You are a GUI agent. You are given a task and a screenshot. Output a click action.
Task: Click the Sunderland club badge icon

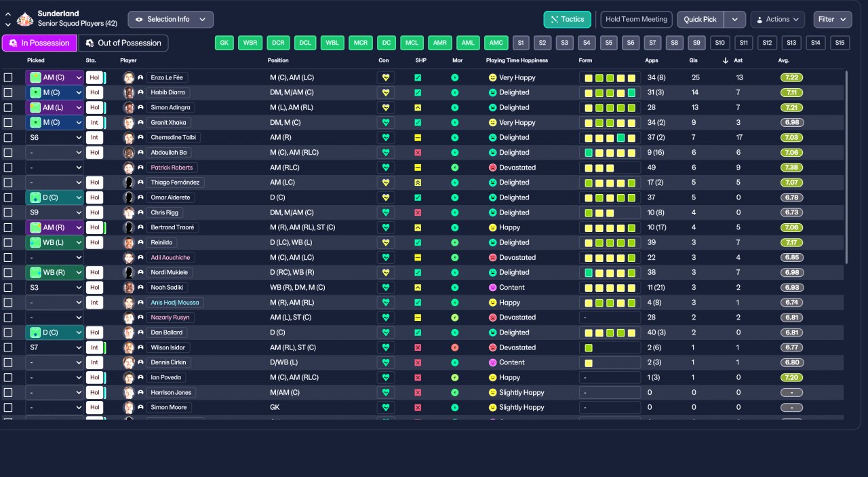click(25, 19)
